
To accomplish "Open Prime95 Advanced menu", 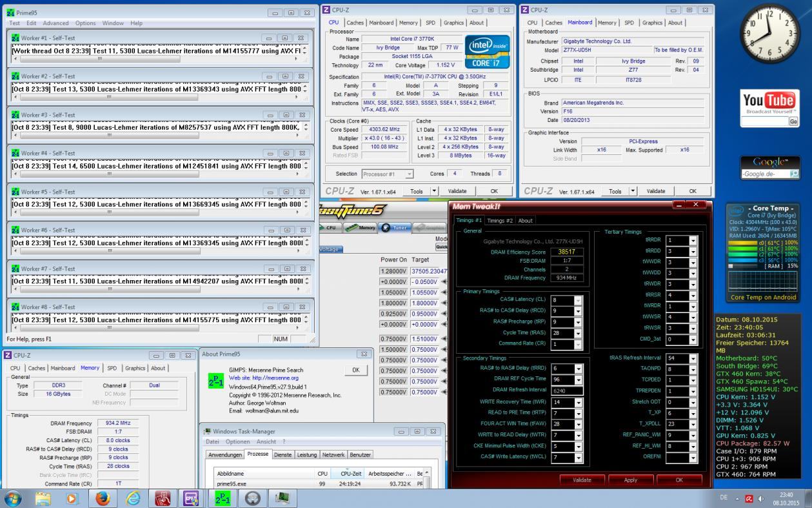I will (x=55, y=23).
